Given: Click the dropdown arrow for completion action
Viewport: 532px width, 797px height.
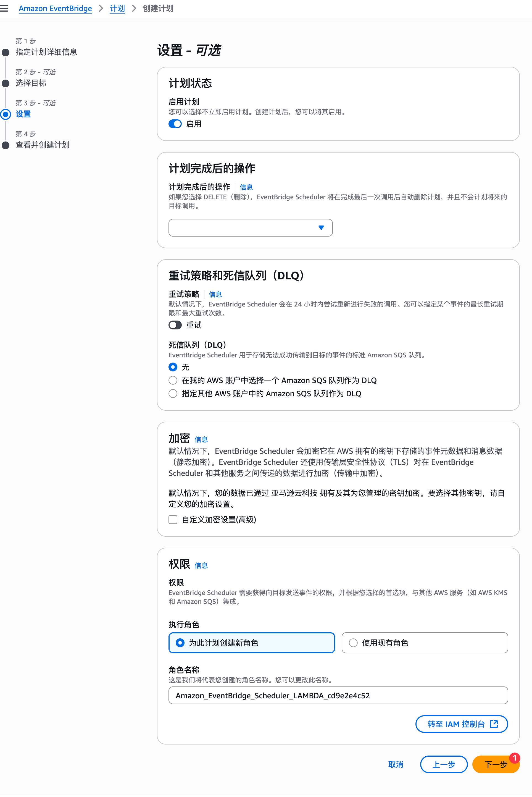Looking at the screenshot, I should tap(321, 227).
